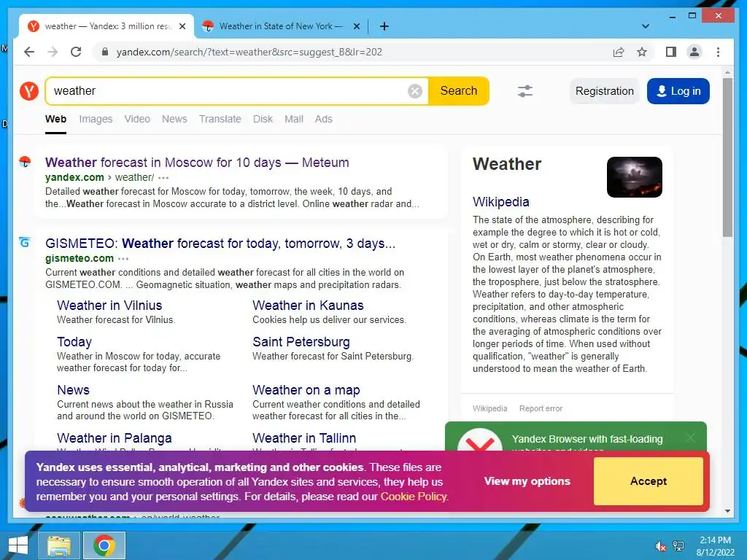
Task: View site security lock icon
Action: (x=105, y=52)
